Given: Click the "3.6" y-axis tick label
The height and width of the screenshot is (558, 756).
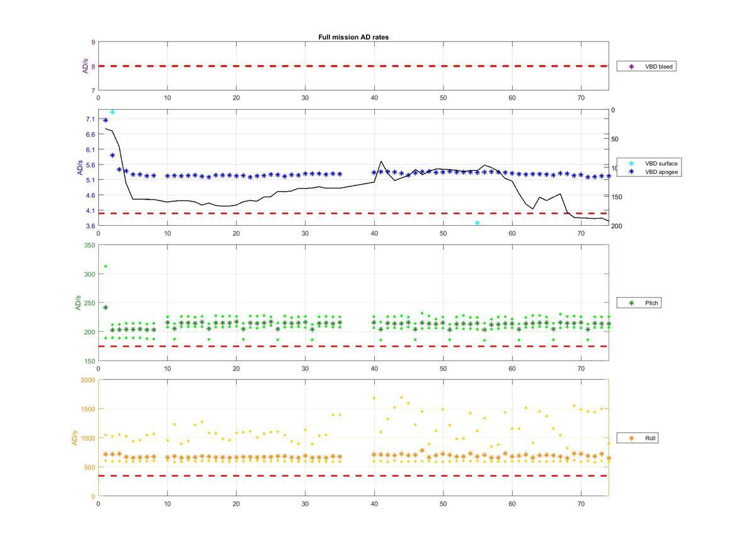Looking at the screenshot, I should pos(91,226).
